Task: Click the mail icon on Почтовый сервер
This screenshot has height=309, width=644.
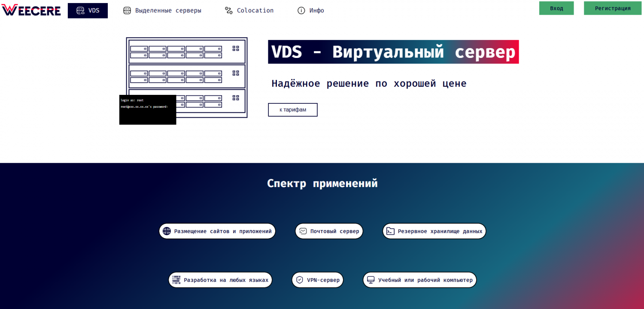Action: pos(303,231)
